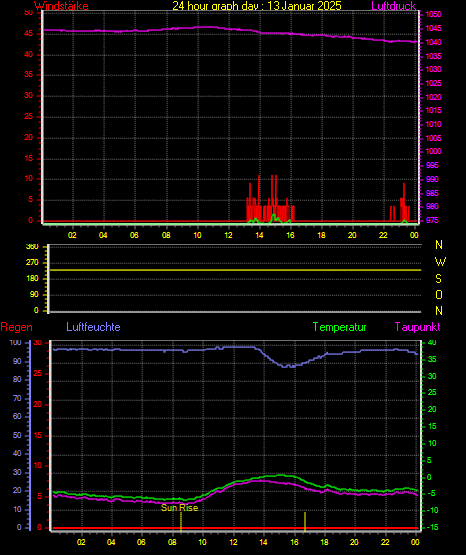Viewport: 466px width, 555px height.
Task: Click the O compass direction label
Action: tap(439, 294)
